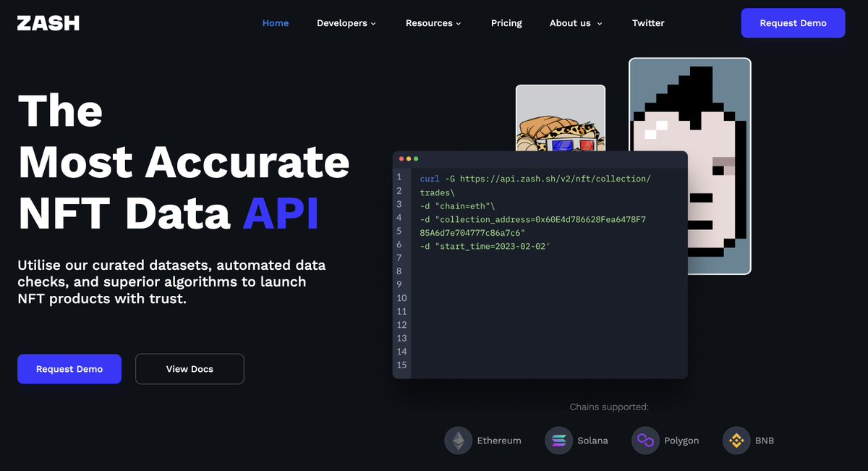Select the CryptoPunk pixel art NFT image
This screenshot has height=471, width=868.
(x=689, y=166)
